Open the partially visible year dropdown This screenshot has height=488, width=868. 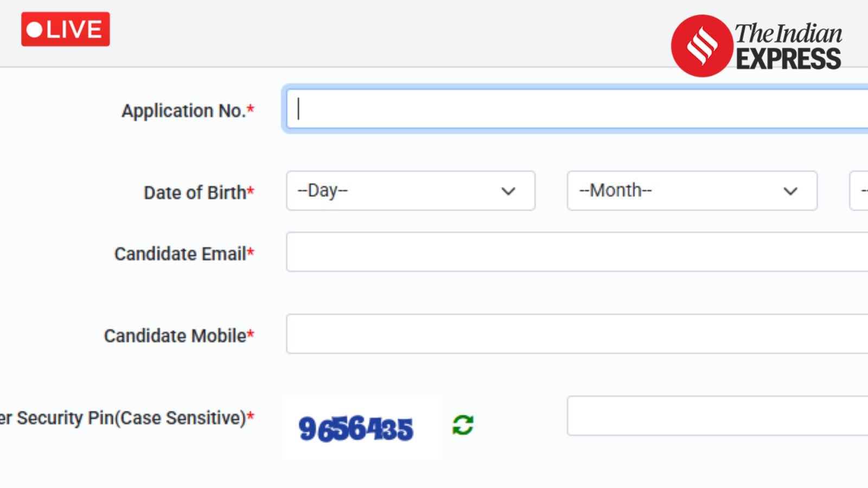(x=860, y=191)
